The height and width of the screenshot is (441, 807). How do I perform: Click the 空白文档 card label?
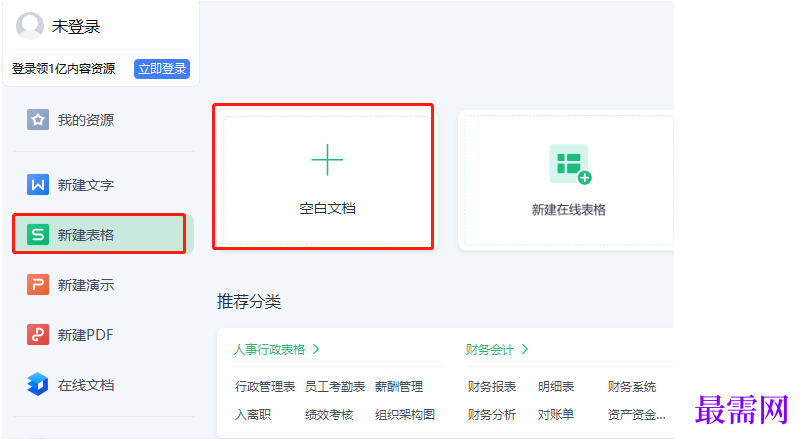tap(327, 208)
